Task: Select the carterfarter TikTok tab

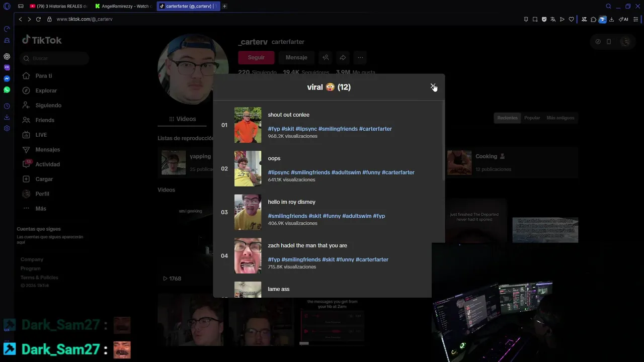Action: (x=189, y=6)
